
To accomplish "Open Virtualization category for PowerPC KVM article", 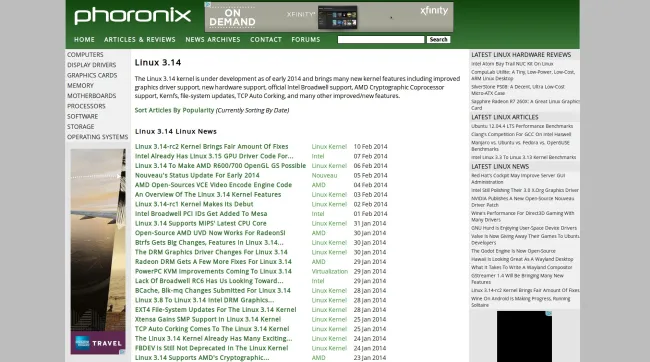I will coord(330,271).
